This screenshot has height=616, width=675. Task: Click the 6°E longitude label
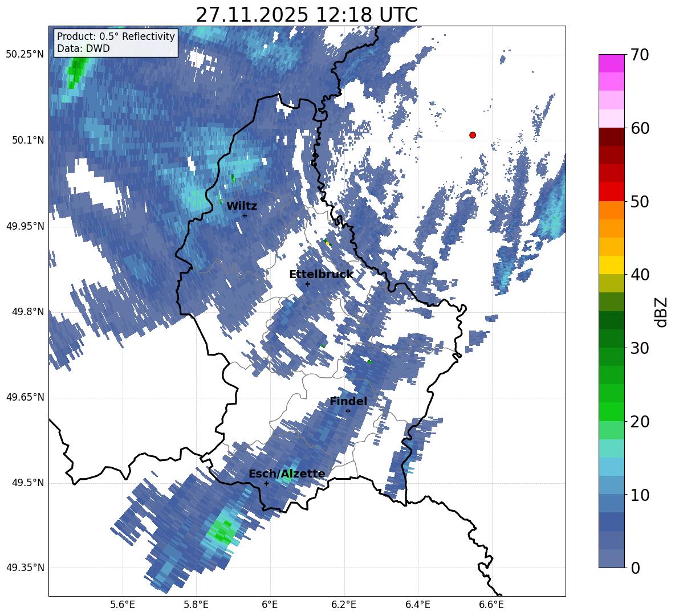pyautogui.click(x=270, y=605)
